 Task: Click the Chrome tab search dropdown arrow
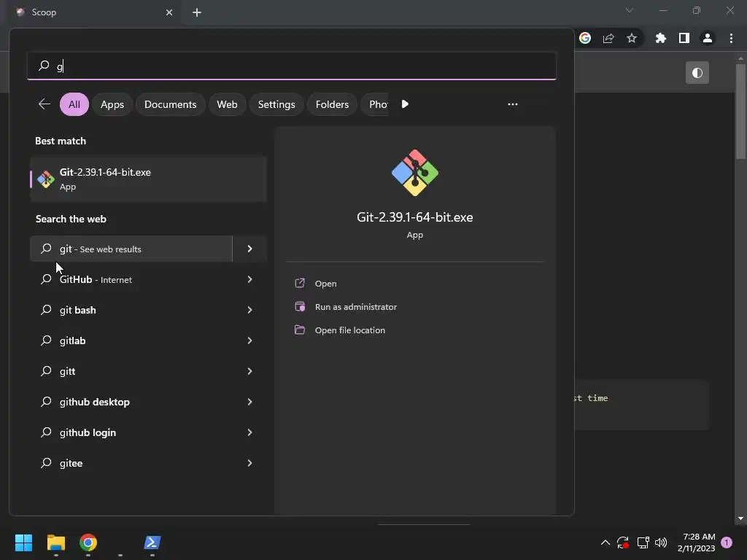pos(630,10)
